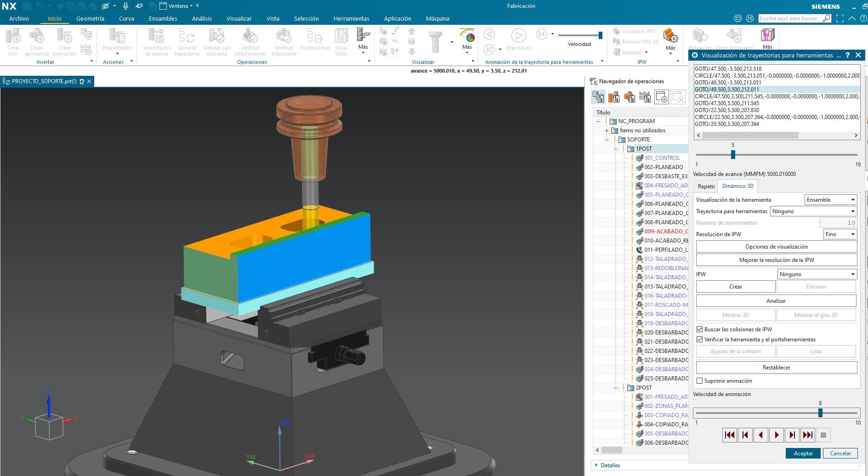
Task: Click Mejorar la resolución de la IPW
Action: point(776,260)
